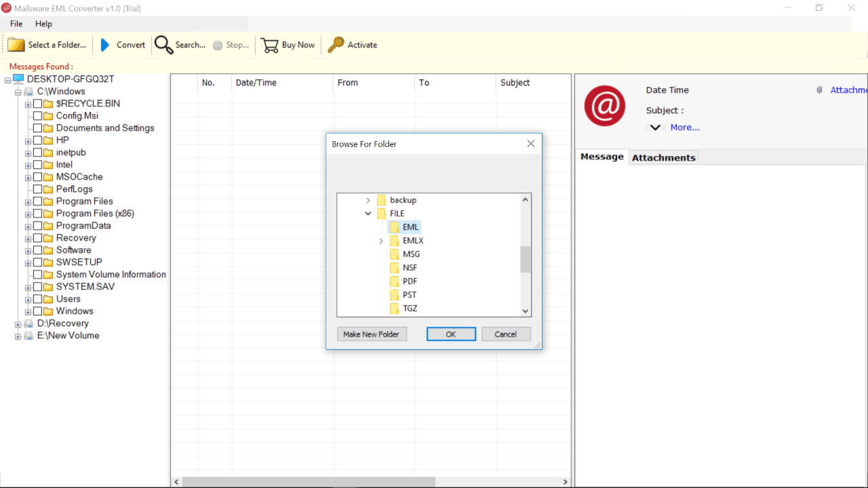This screenshot has height=488, width=868.
Task: Select System Volume Information tree item
Action: pyautogui.click(x=111, y=274)
